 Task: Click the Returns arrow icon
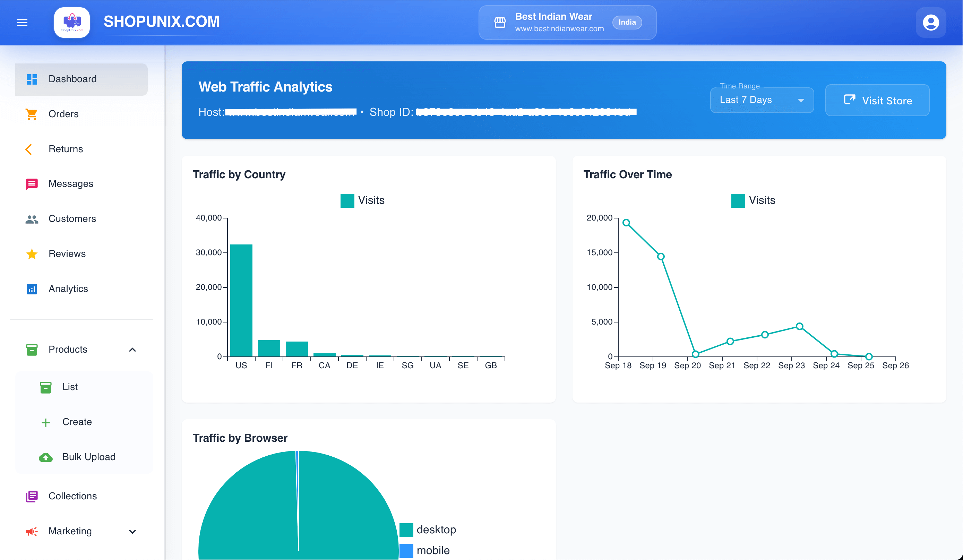coord(29,149)
